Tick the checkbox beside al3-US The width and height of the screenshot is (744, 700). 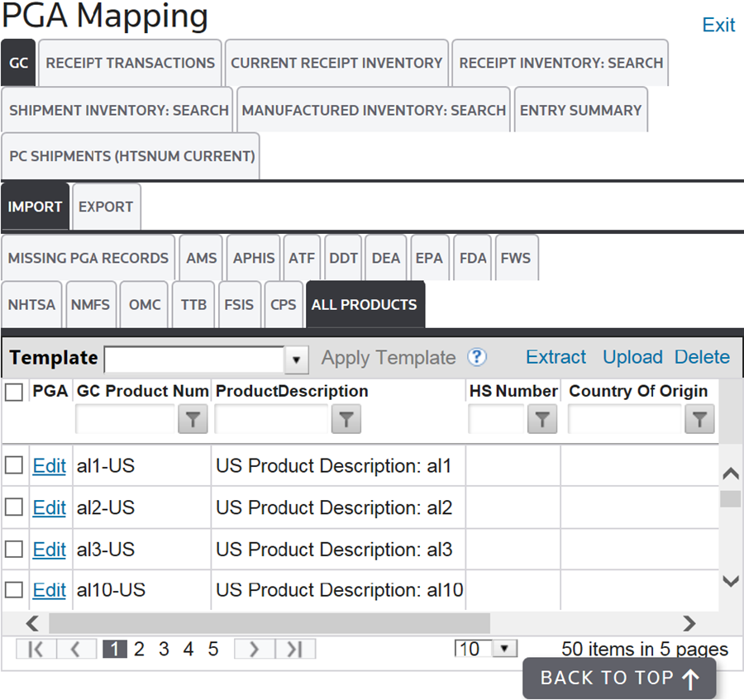tap(14, 550)
